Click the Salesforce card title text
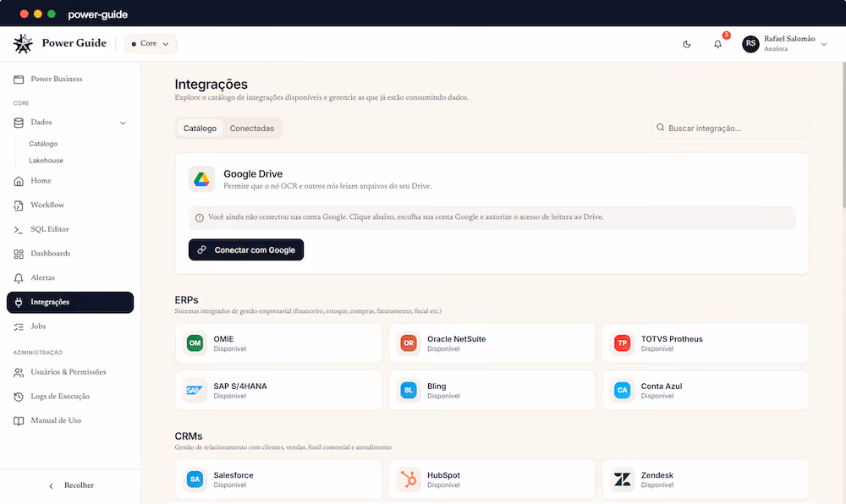The width and height of the screenshot is (846, 504). (x=233, y=475)
